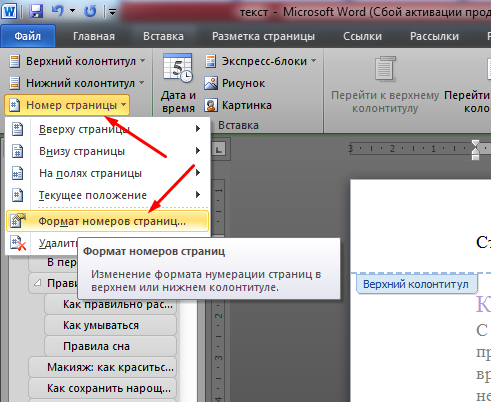The height and width of the screenshot is (402, 491).
Task: Go to heading Как умываться
Action: tap(110, 325)
